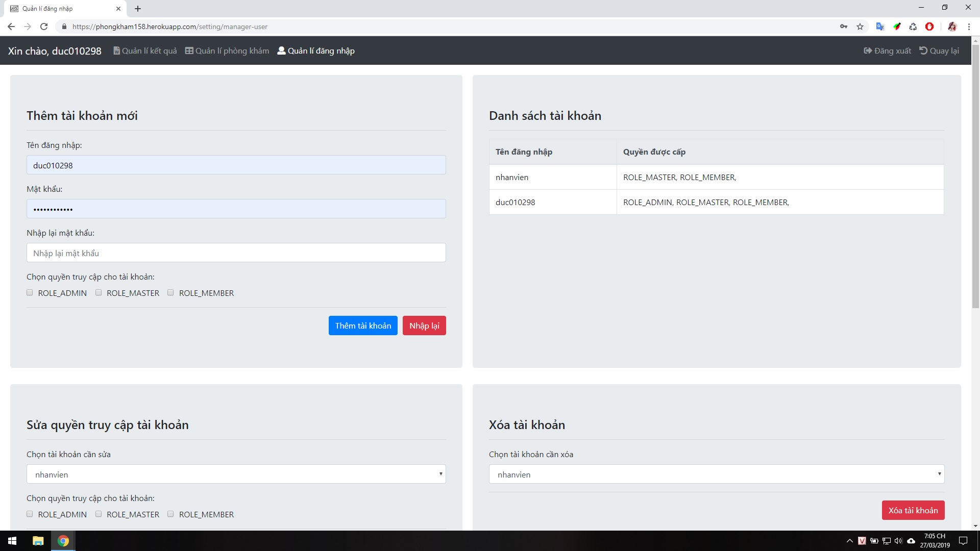Click the browser reload page icon

click(44, 27)
